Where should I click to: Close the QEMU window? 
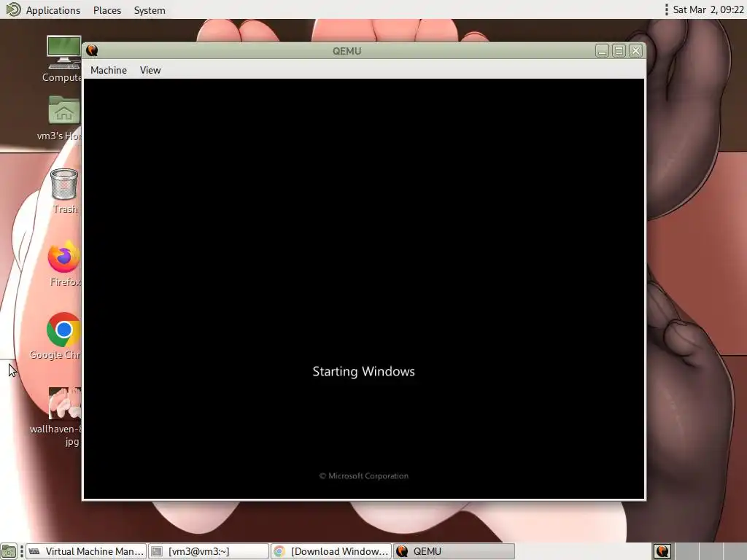635,51
